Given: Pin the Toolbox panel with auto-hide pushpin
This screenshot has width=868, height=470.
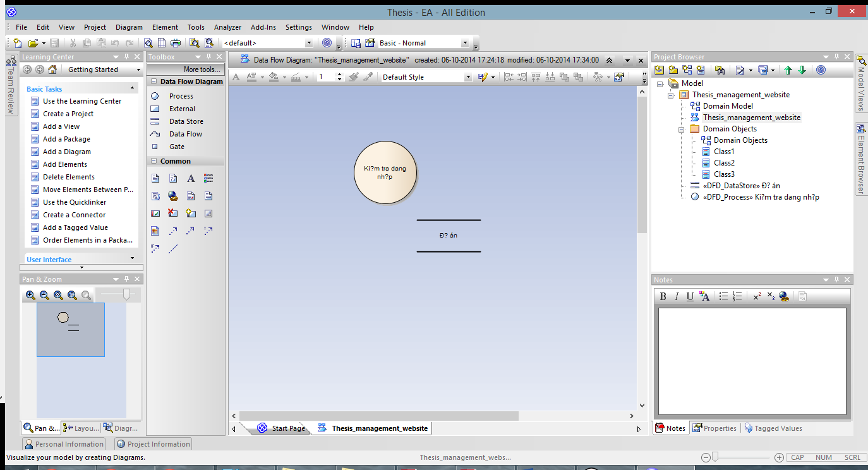Looking at the screenshot, I should click(x=208, y=57).
